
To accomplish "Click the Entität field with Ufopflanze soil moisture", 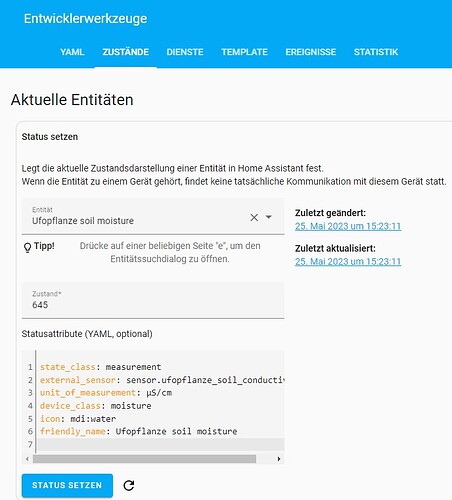I will pos(153,216).
